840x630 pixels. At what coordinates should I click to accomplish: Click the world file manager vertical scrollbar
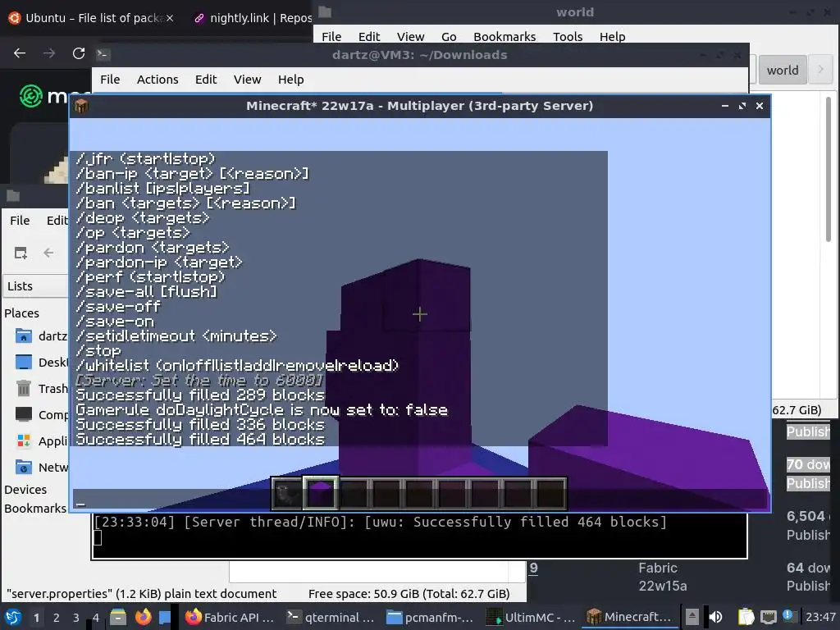click(829, 169)
